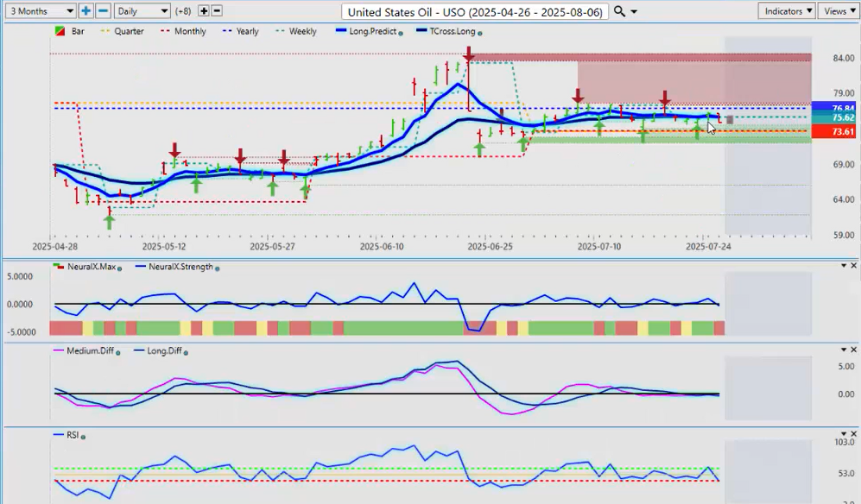Screen dimensions: 861x504
Task: Open the Views menu
Action: coord(839,11)
